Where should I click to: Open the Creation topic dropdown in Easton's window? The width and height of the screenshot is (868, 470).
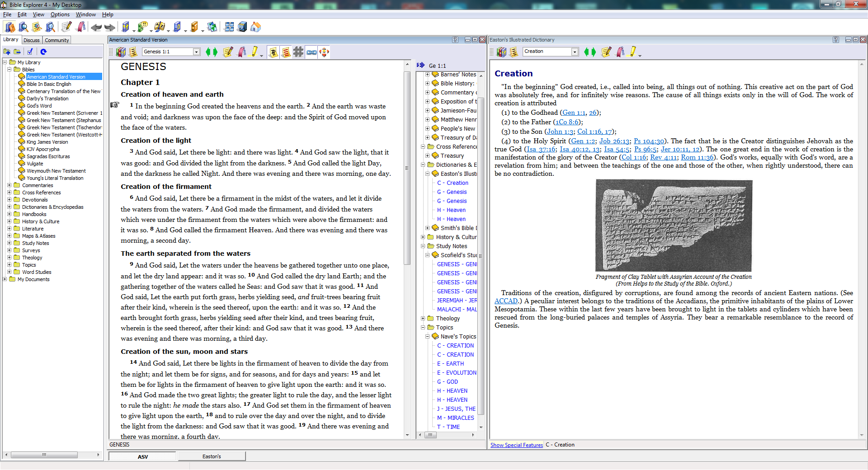click(575, 52)
